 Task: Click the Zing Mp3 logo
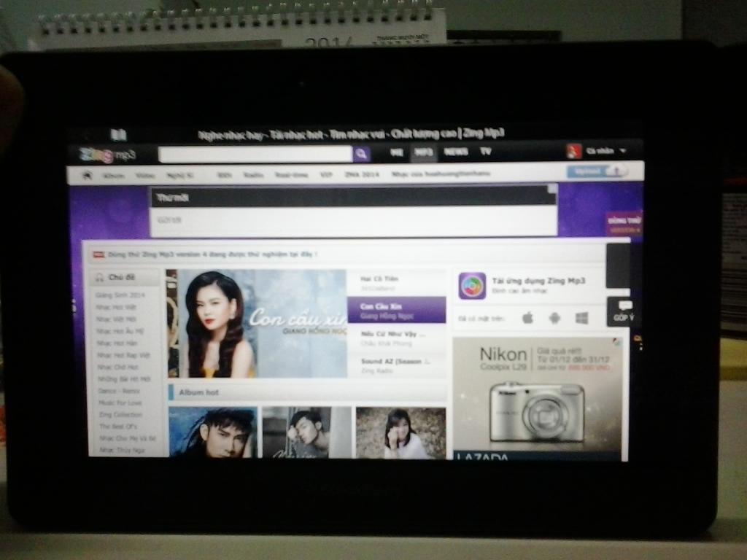click(107, 155)
